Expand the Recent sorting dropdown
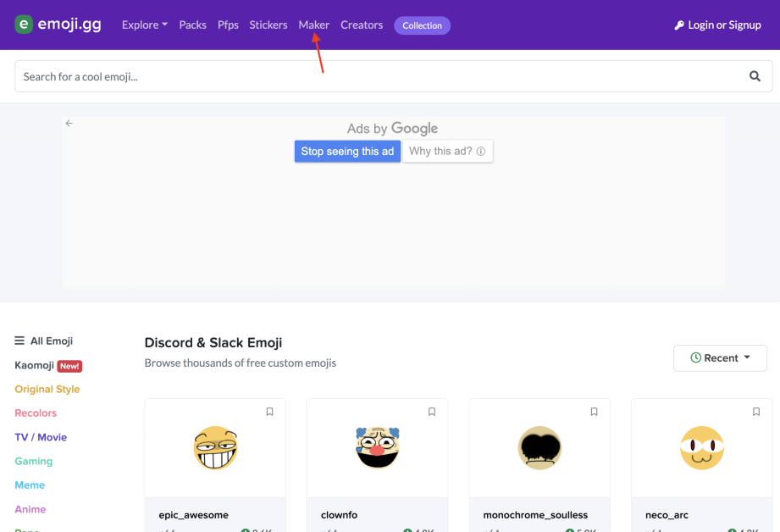Image resolution: width=780 pixels, height=532 pixels. (720, 357)
